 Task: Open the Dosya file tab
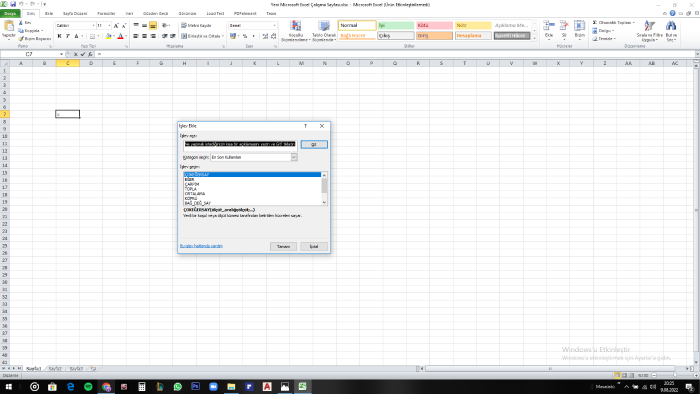10,13
